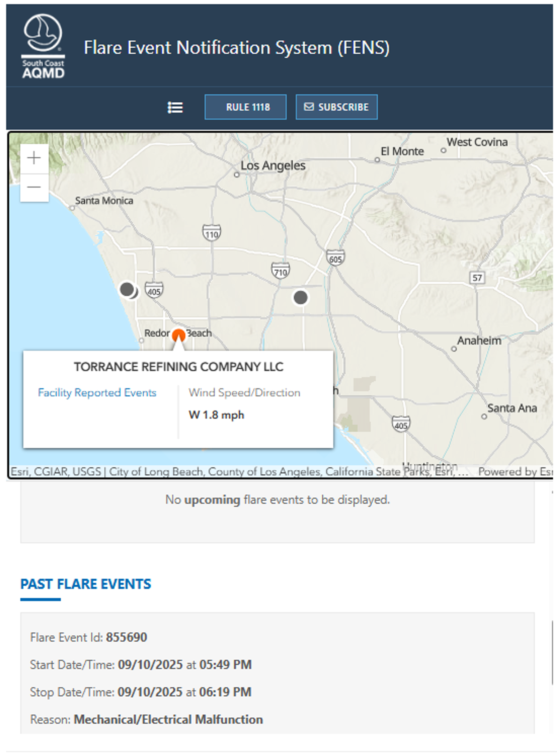Click the South Coast AQMD logo
The image size is (557, 756).
click(43, 46)
